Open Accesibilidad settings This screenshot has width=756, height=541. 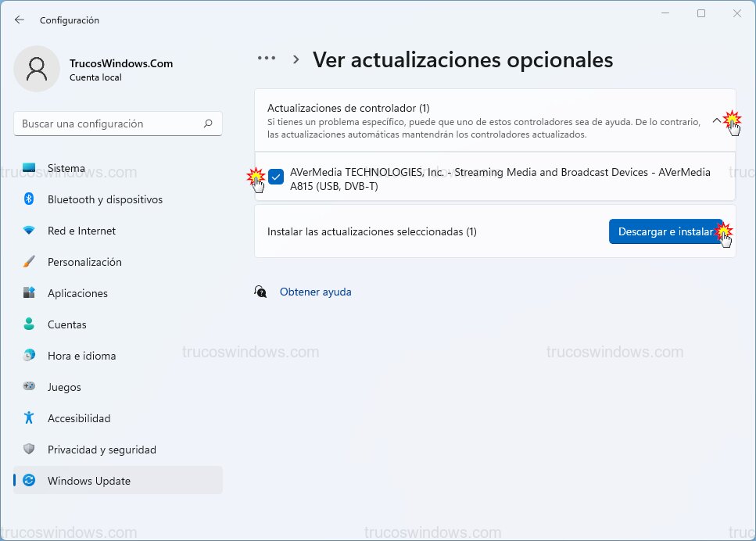tap(78, 418)
